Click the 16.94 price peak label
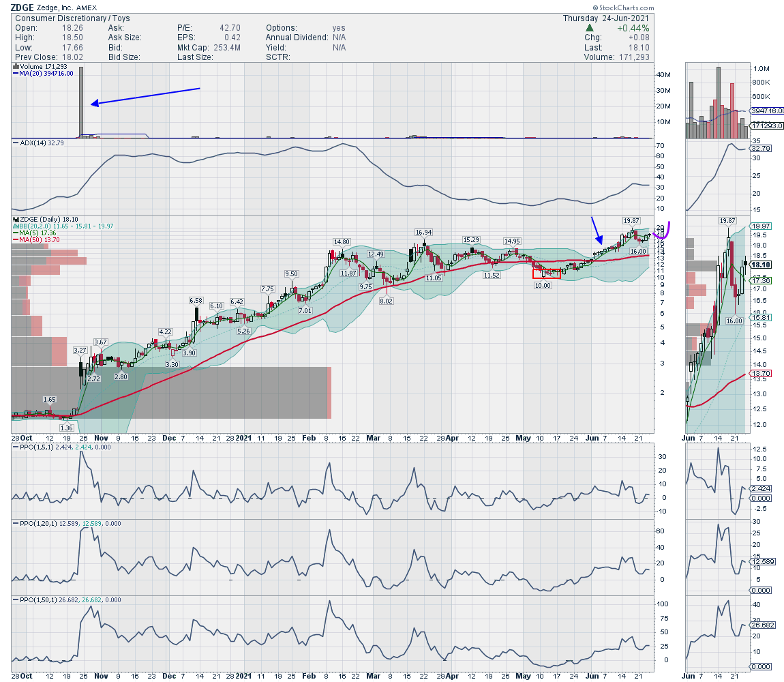This screenshot has width=784, height=682. 423,232
